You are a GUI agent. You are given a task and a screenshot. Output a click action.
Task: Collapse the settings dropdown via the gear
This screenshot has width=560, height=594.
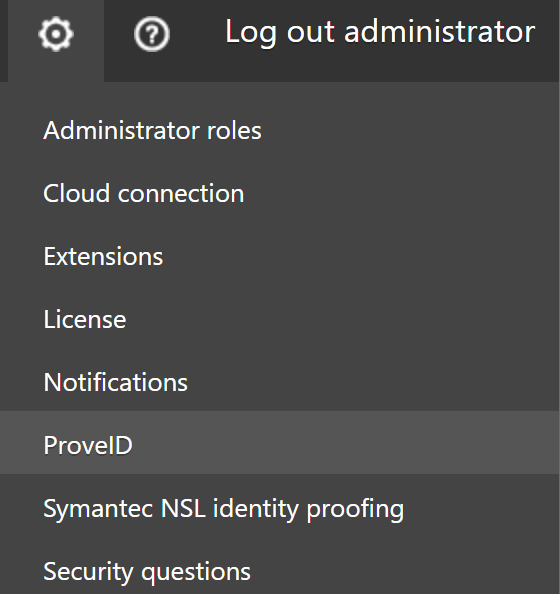[56, 34]
